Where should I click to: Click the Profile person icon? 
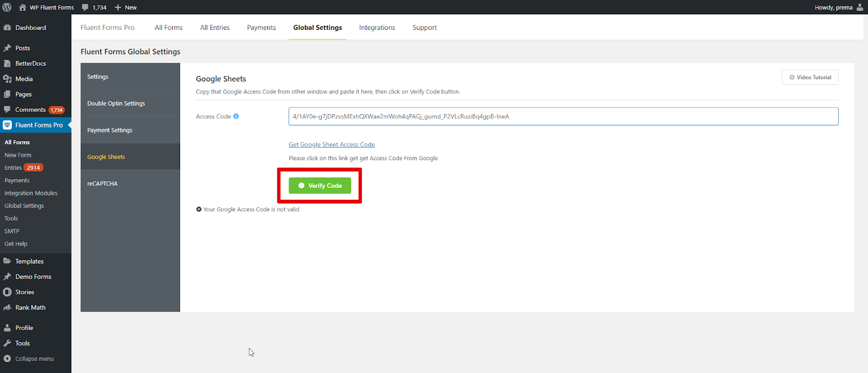[7, 328]
